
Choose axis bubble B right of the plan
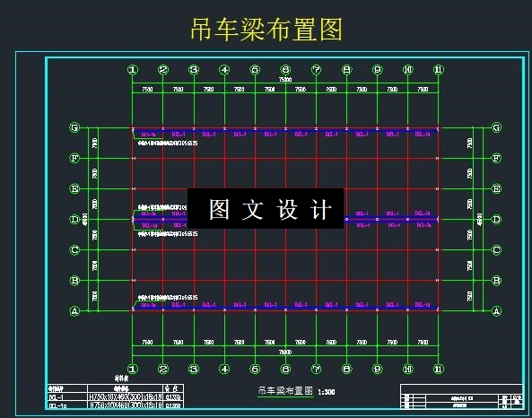pos(496,281)
